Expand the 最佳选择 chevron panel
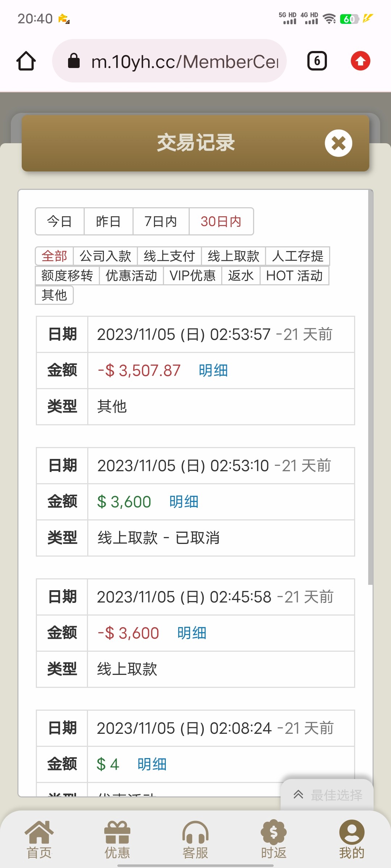 coord(298,795)
